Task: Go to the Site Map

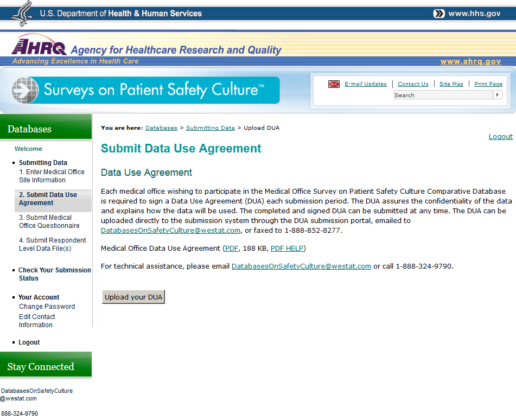Action: (x=451, y=84)
